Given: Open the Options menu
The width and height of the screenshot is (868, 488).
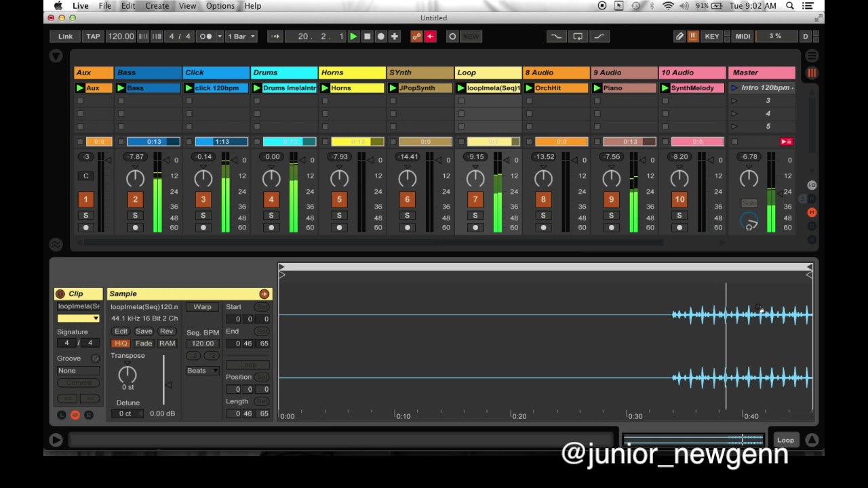Looking at the screenshot, I should (x=220, y=6).
